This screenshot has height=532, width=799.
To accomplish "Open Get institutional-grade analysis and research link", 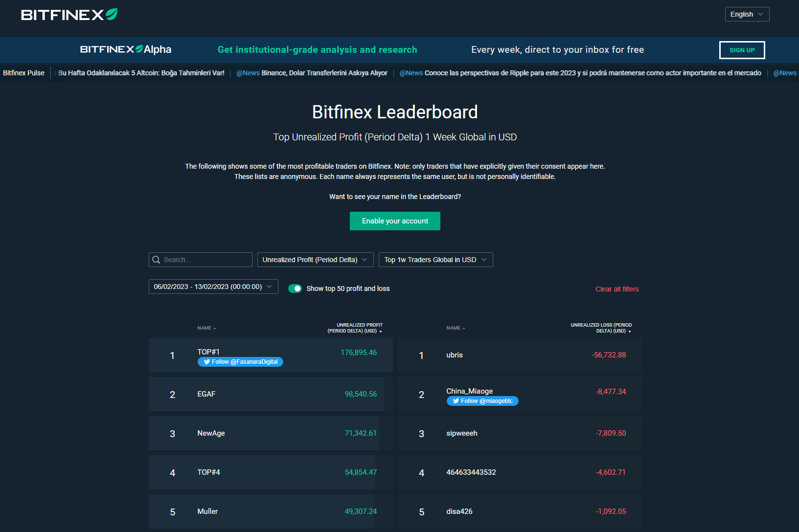I will pos(318,49).
